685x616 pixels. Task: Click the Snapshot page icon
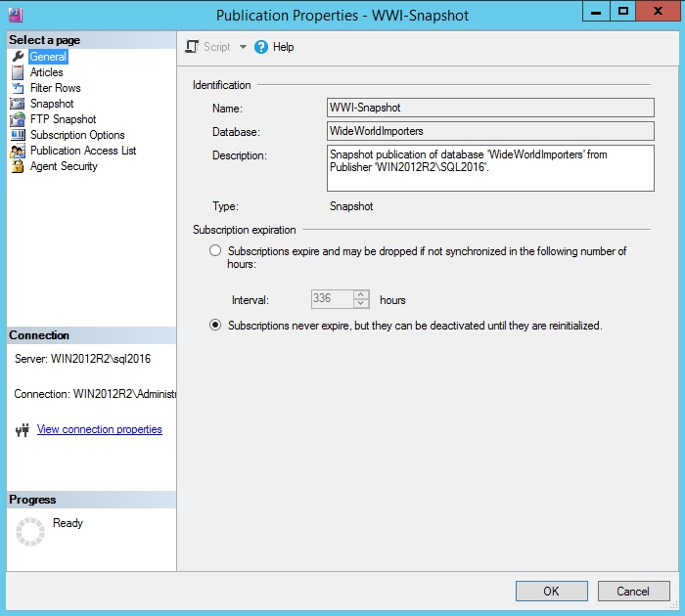(18, 104)
